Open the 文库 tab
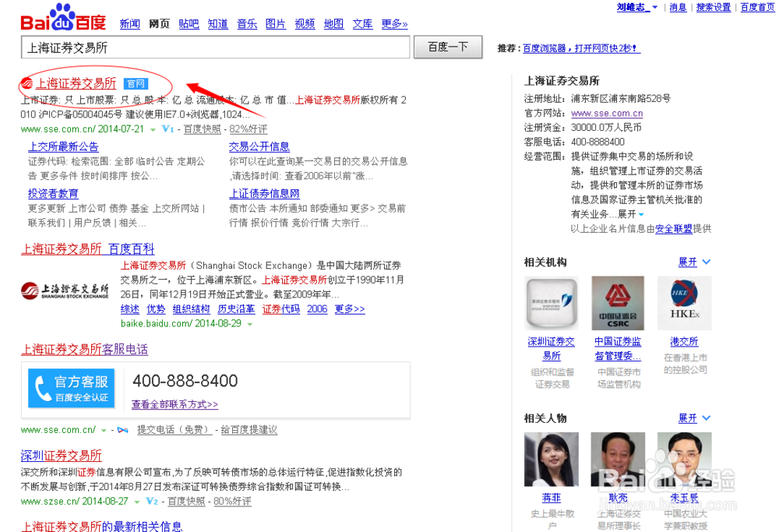 (363, 24)
